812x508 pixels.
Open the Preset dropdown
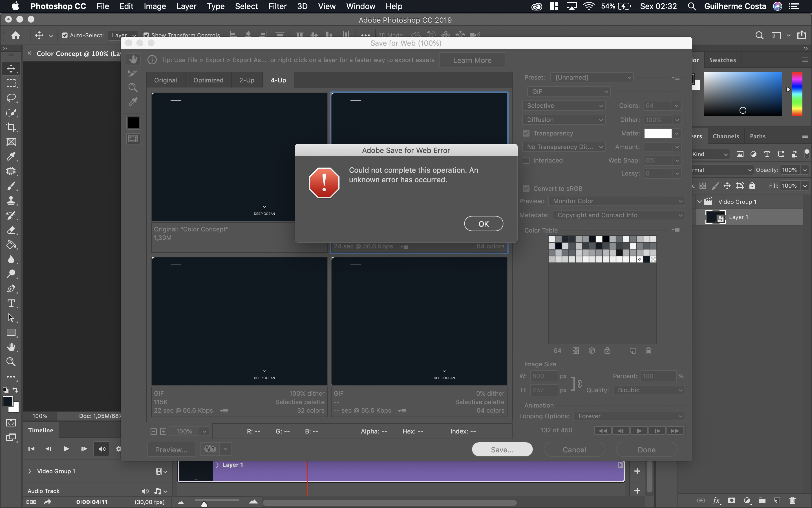(x=592, y=77)
